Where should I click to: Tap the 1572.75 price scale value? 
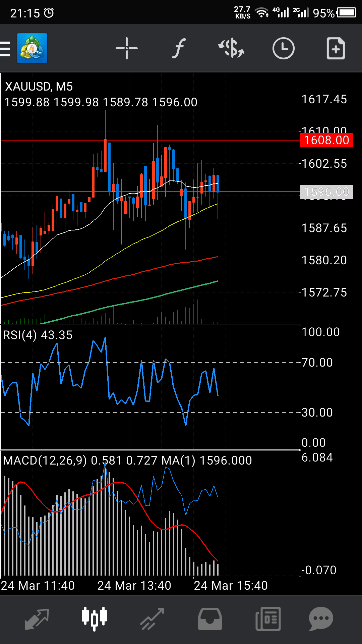324,292
